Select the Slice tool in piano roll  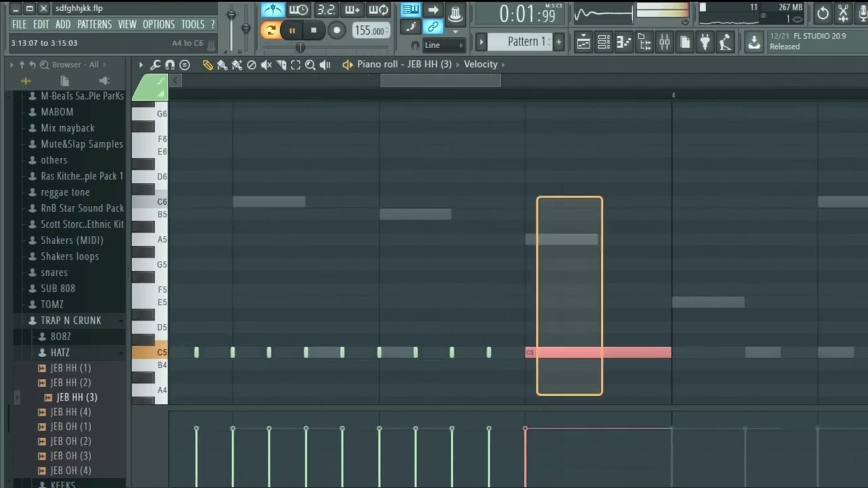[281, 65]
